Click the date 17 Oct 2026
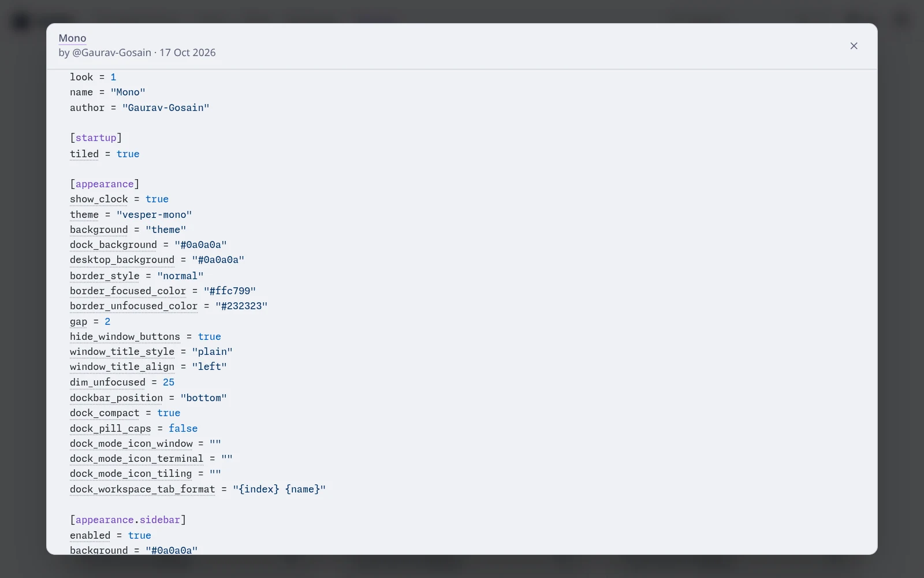The image size is (924, 578). click(x=188, y=53)
